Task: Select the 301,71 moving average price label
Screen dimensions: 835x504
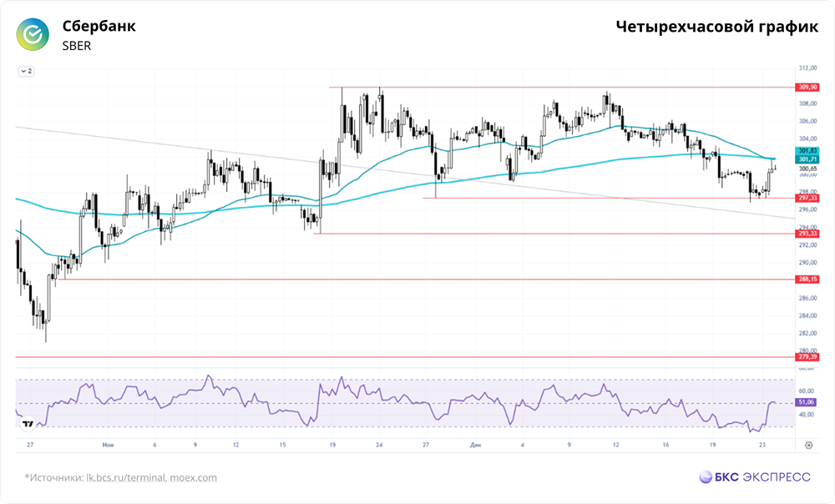Action: [807, 159]
